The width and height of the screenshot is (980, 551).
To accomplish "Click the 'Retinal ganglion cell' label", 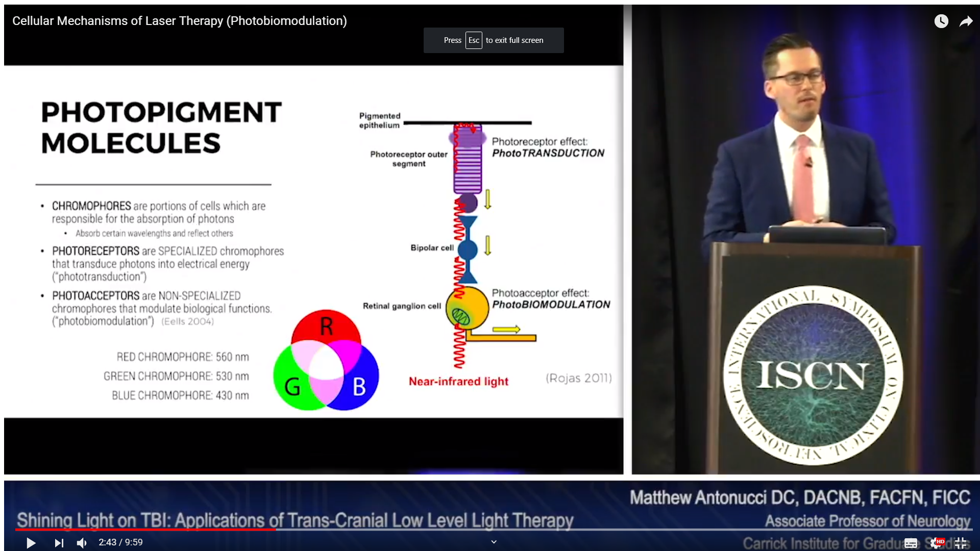I will 402,306.
